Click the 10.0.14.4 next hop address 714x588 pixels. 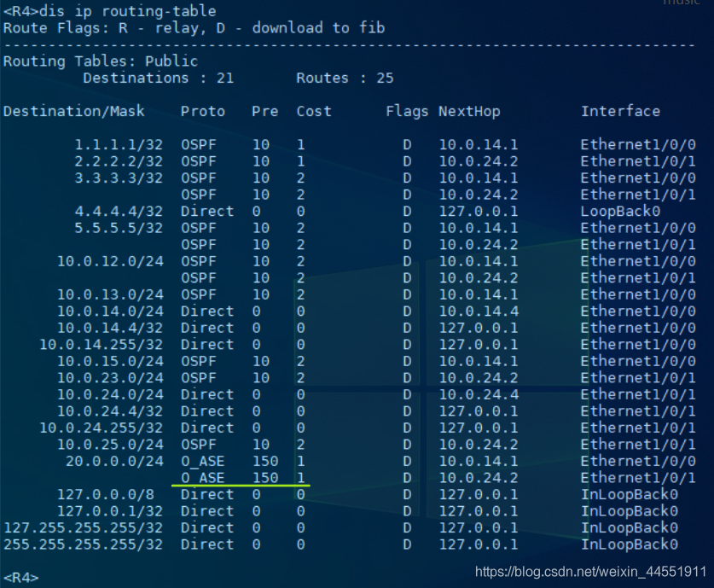(478, 311)
